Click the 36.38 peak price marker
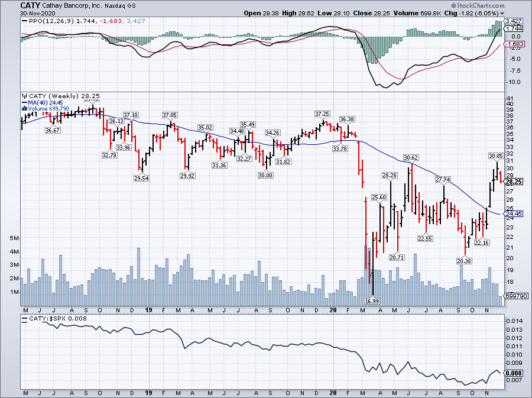The height and width of the screenshot is (398, 532). (347, 119)
